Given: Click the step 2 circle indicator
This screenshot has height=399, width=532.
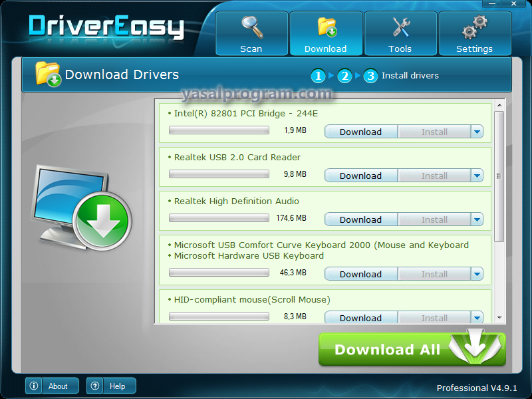Looking at the screenshot, I should pos(344,76).
